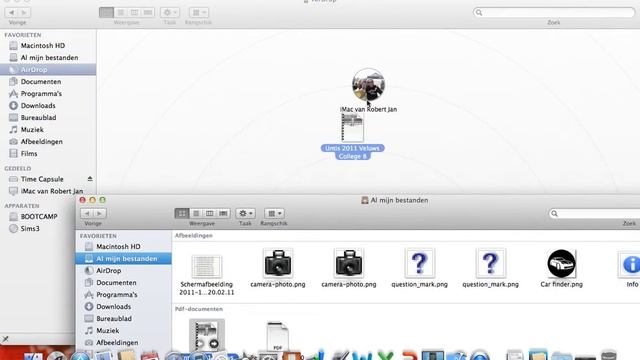Select the Schermafbeelding 2011 file thumbnail
This screenshot has height=360, width=640.
point(207,266)
